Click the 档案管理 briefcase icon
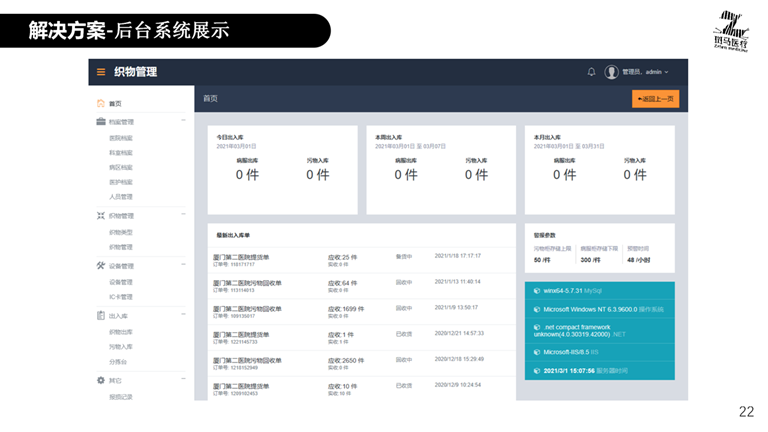Screen dimensions: 768x432 (100, 122)
